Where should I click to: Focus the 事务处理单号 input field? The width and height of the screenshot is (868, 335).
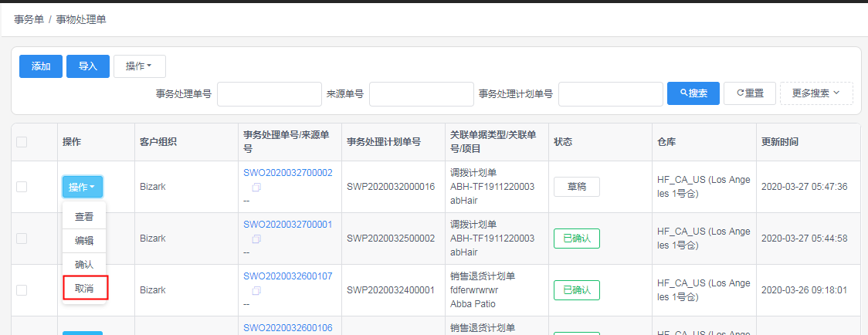[269, 93]
